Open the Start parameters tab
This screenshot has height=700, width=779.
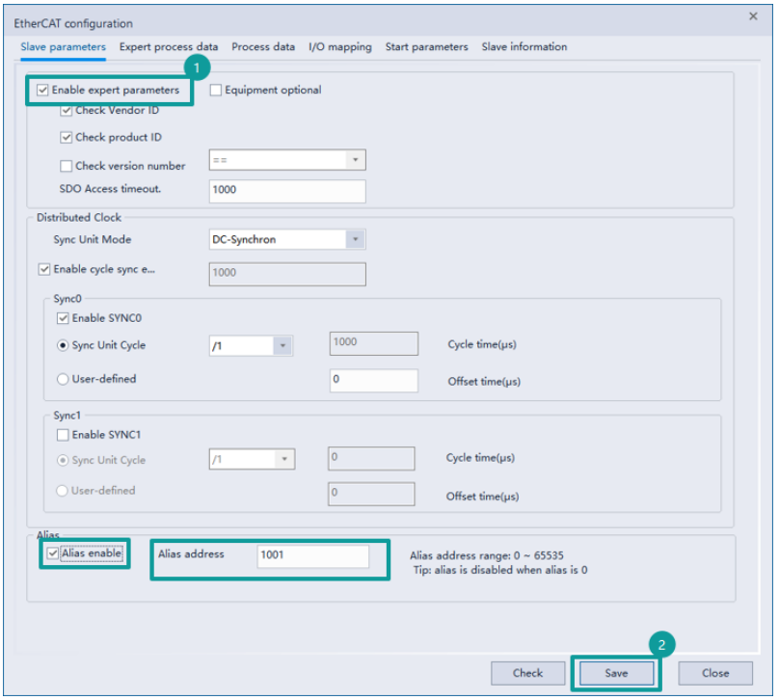426,46
